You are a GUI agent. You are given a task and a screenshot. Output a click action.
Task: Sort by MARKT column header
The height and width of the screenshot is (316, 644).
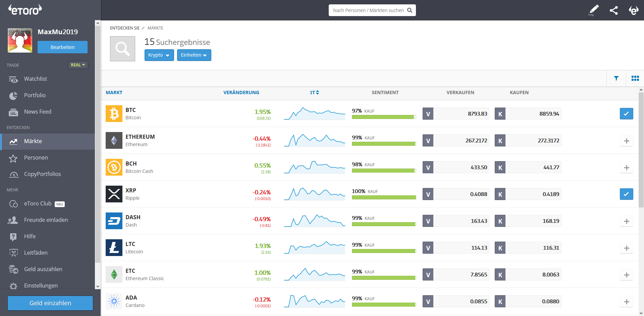[114, 92]
